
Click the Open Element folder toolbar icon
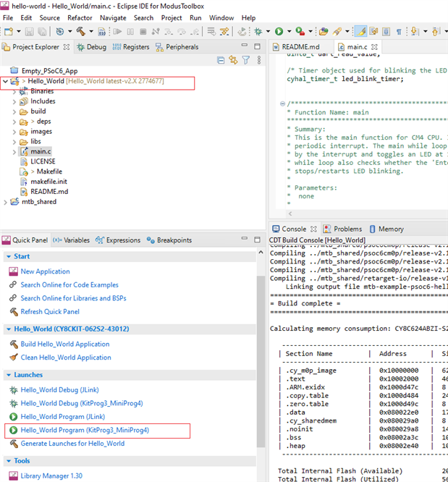(324, 31)
